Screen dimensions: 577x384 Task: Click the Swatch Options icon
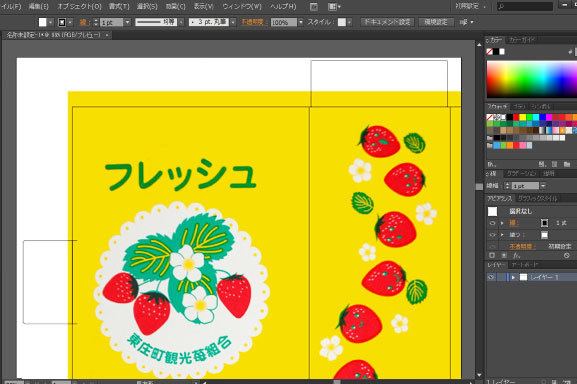[554, 164]
